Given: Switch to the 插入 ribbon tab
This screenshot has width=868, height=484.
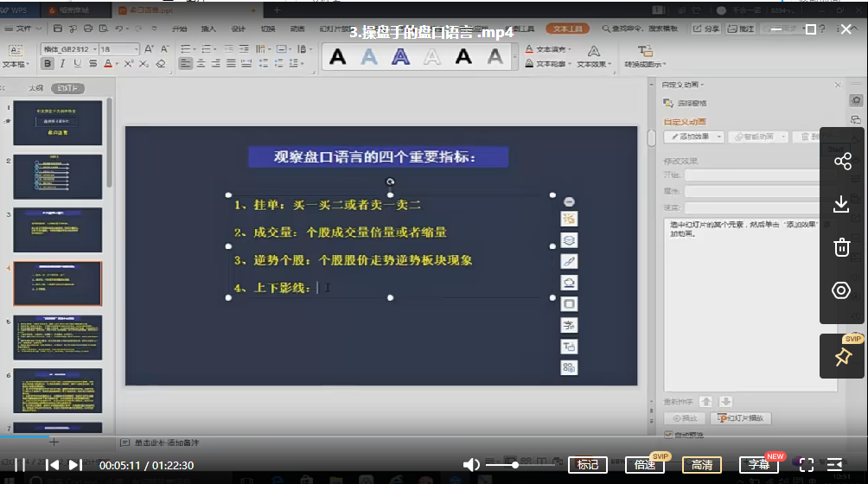Looking at the screenshot, I should 208,29.
